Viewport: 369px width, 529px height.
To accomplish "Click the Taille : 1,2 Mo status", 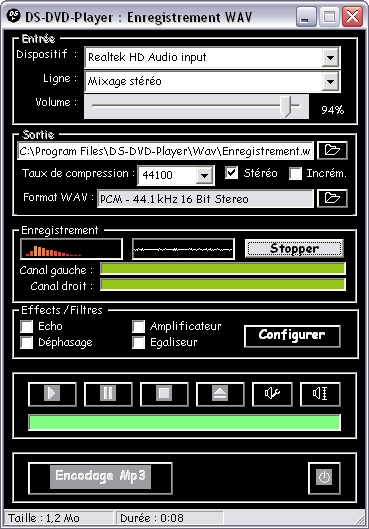I will 44,518.
